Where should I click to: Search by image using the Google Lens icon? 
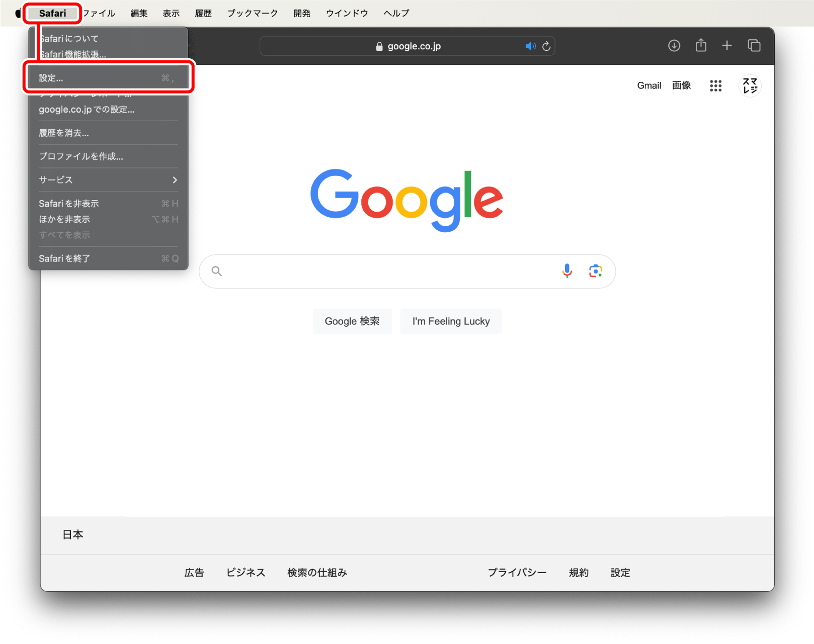coord(596,271)
